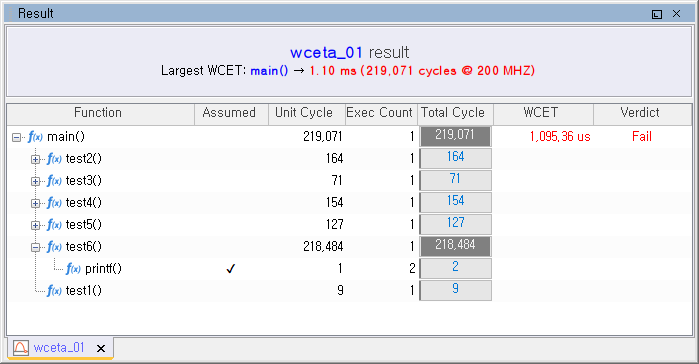Toggle the Assumed checkmark for printf()

click(x=230, y=269)
